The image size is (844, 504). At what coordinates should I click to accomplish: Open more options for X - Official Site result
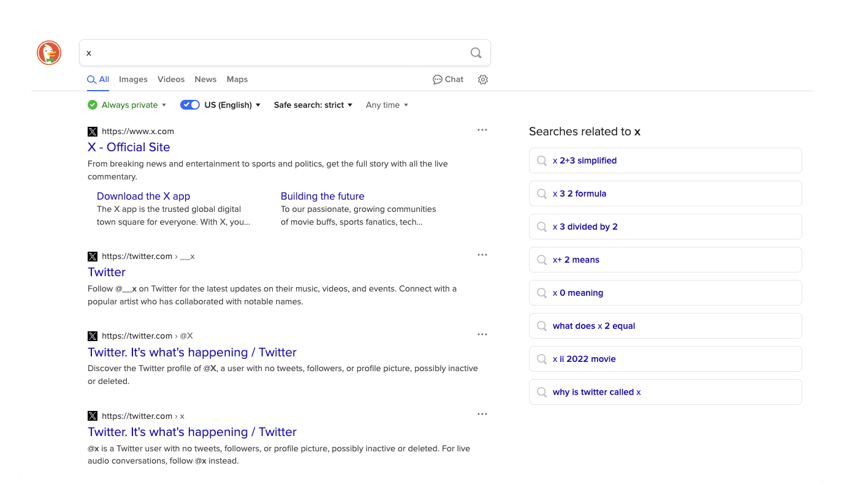click(x=482, y=130)
